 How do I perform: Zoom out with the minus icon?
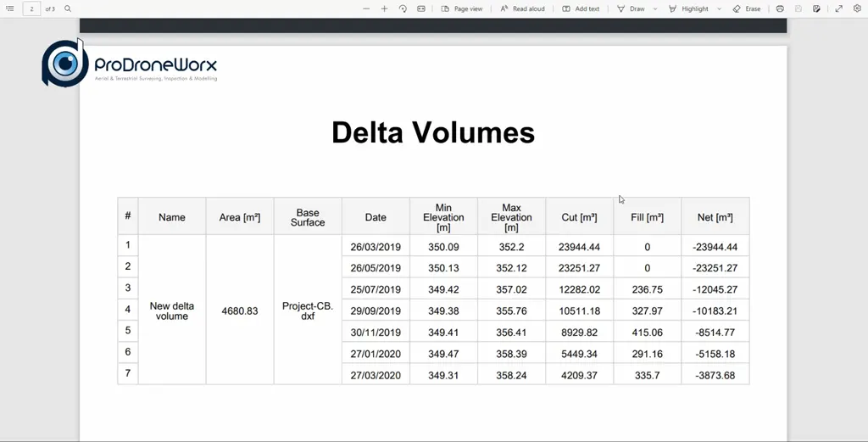(366, 8)
